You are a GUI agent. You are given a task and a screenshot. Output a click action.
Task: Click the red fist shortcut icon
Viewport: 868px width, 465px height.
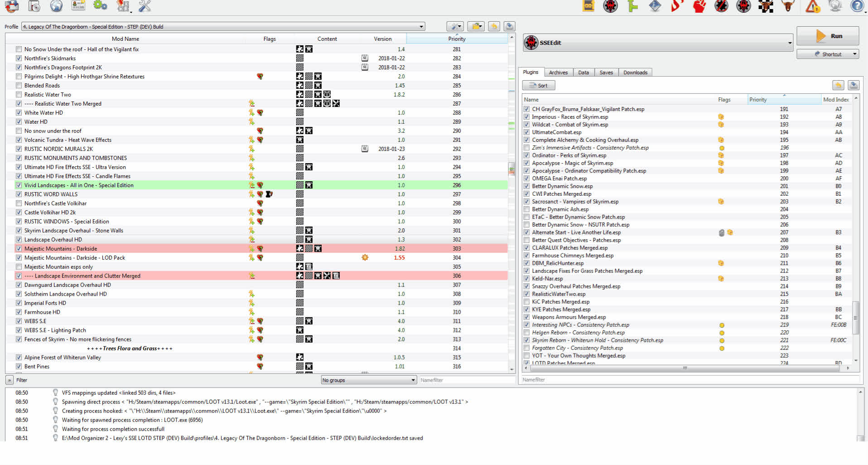(699, 6)
